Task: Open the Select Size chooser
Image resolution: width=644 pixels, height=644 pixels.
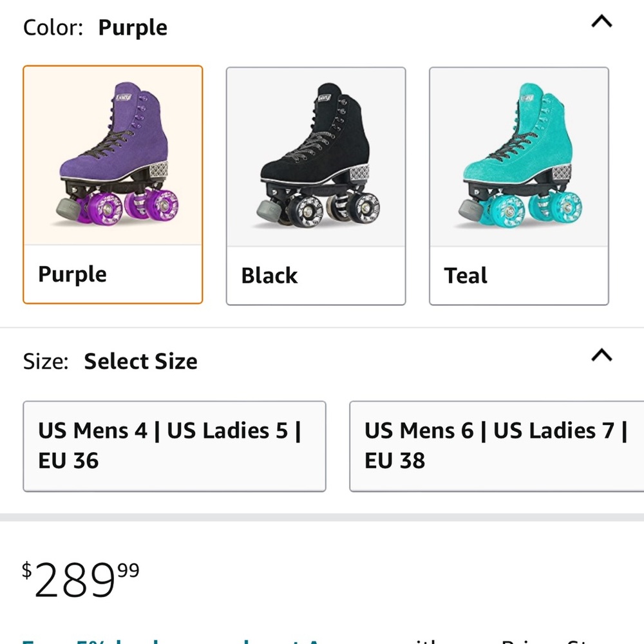Action: point(140,361)
